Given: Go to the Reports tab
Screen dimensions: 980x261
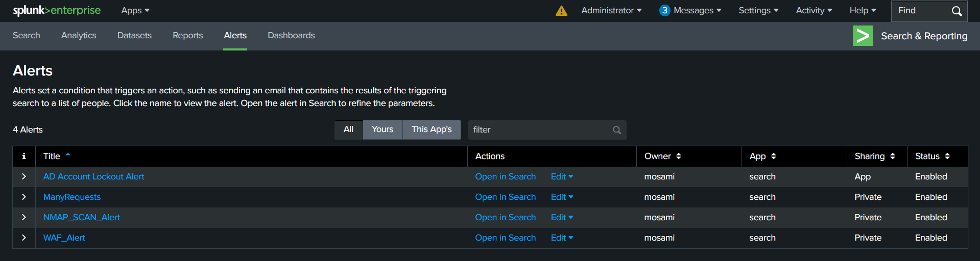Looking at the screenshot, I should click(188, 35).
